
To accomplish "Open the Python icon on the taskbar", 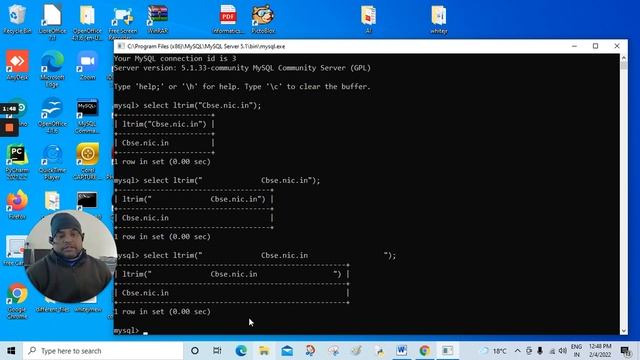I will click(380, 351).
